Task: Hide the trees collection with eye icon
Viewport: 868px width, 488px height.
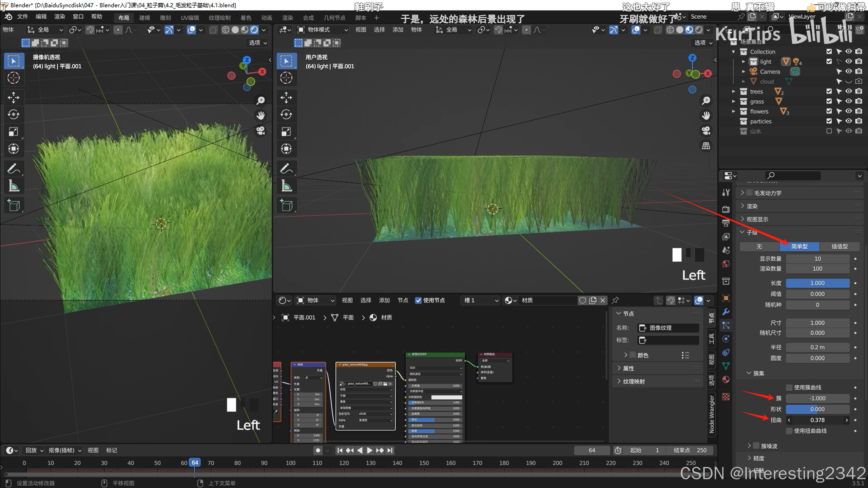Action: point(849,91)
